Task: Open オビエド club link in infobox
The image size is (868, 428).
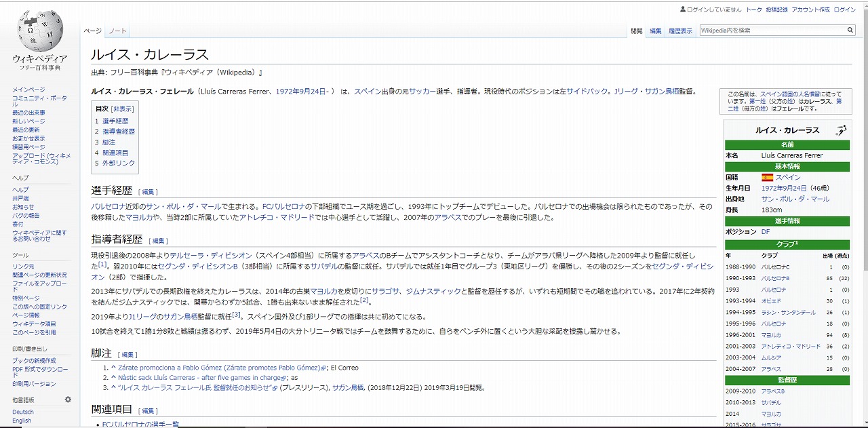Action: point(771,301)
